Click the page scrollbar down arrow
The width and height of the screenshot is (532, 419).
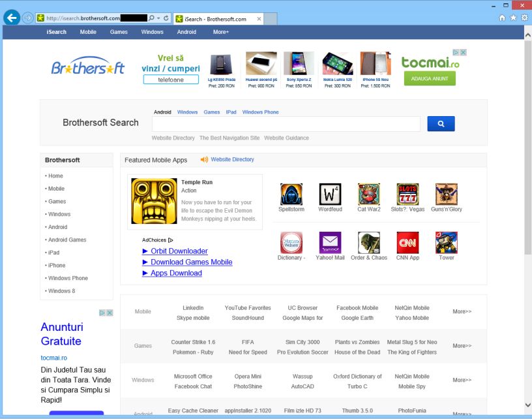tap(528, 405)
